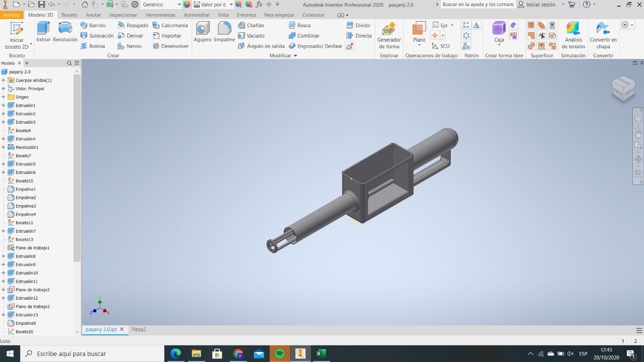Switch to the Boceto ribbon tab
The width and height of the screenshot is (644, 362).
click(x=69, y=15)
